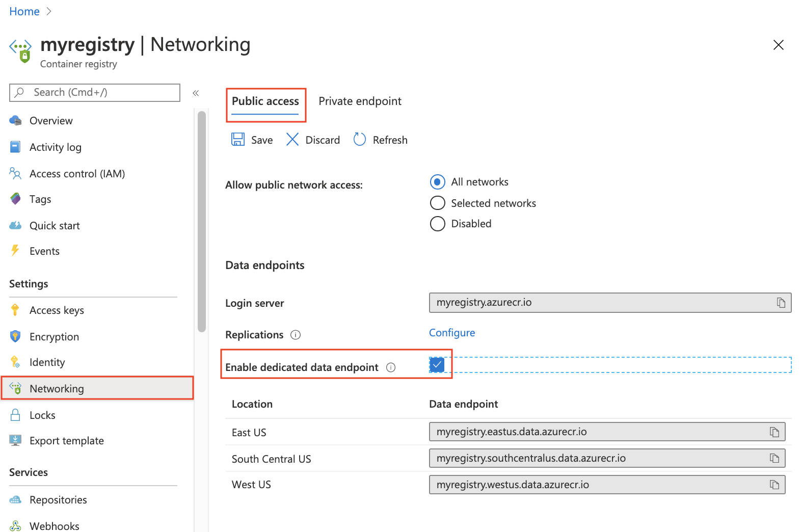Open Access keys in the sidebar
801x532 pixels.
coord(57,310)
